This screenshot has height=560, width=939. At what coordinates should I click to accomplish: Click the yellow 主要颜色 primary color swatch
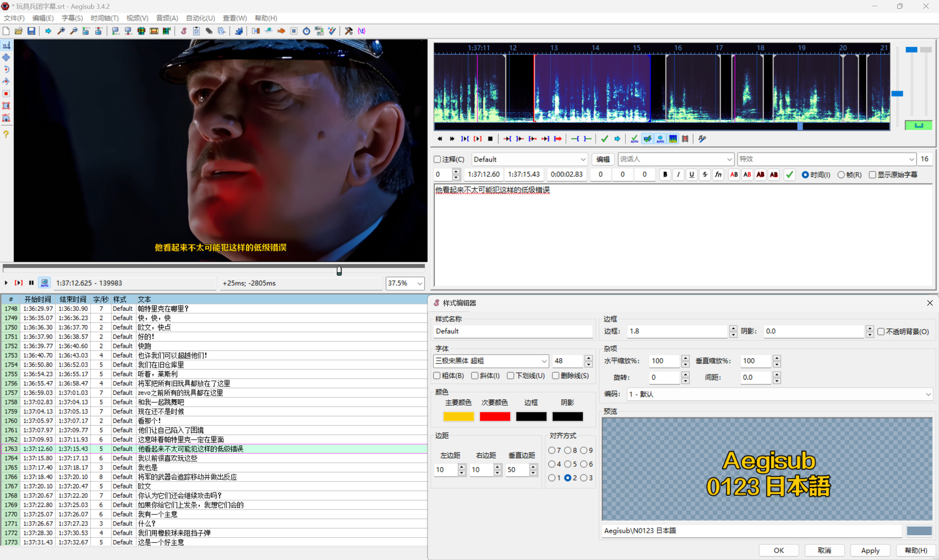[458, 416]
